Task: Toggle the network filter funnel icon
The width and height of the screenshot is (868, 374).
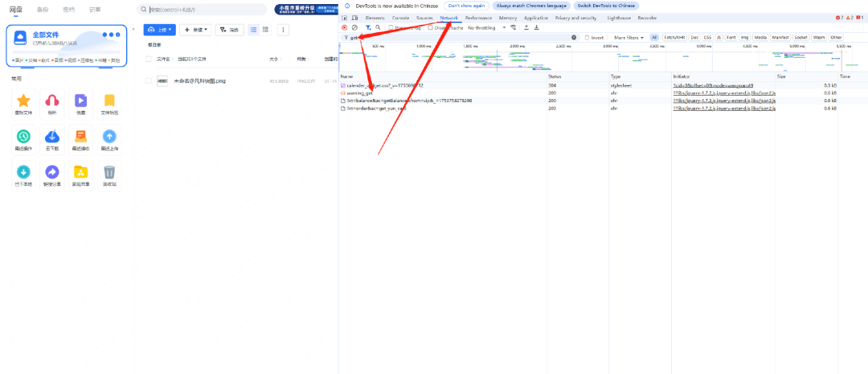Action: pyautogui.click(x=368, y=27)
